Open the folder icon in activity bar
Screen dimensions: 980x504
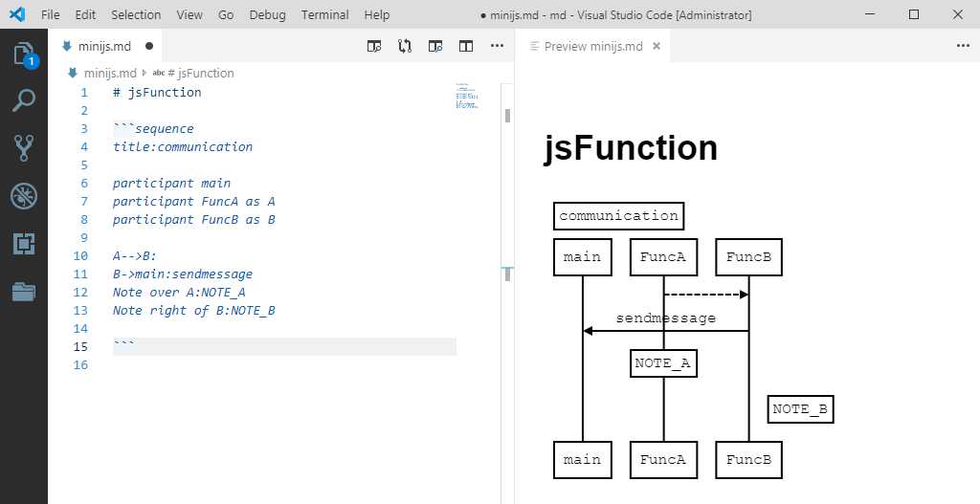tap(24, 291)
